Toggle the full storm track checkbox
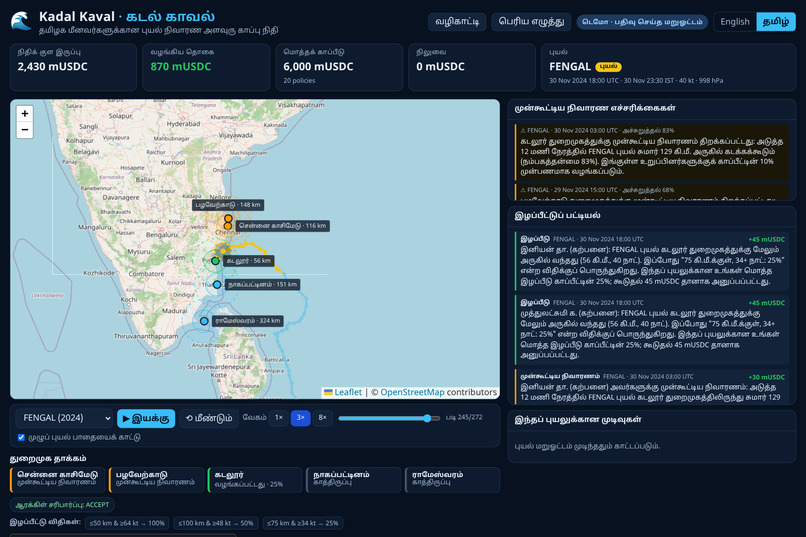This screenshot has height=537, width=806. click(21, 437)
